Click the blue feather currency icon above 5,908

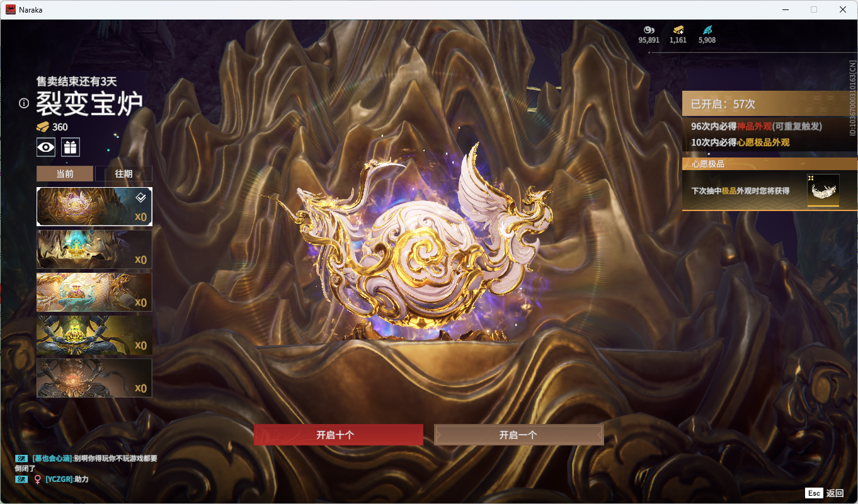[707, 30]
